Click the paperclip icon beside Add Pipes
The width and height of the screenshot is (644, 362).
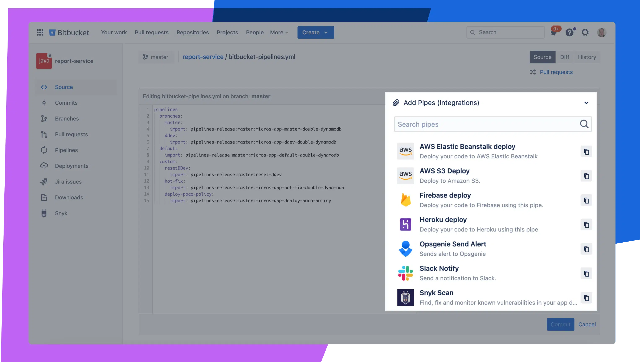tap(396, 103)
